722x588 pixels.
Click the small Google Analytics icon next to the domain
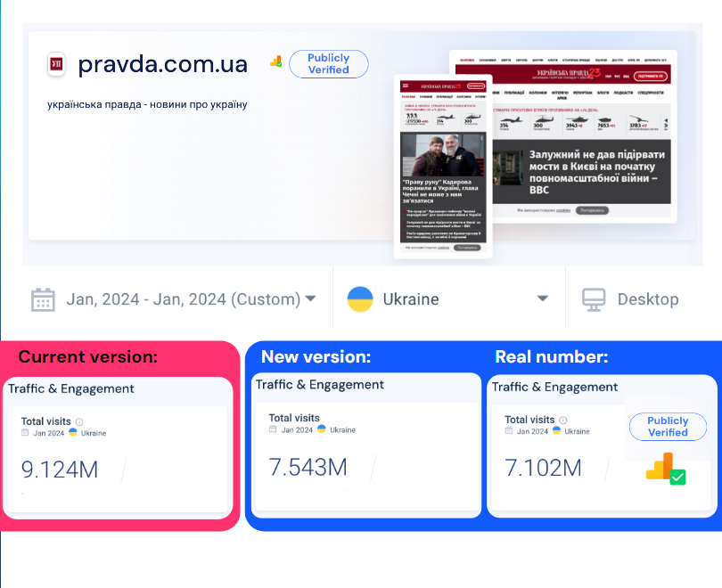(276, 62)
